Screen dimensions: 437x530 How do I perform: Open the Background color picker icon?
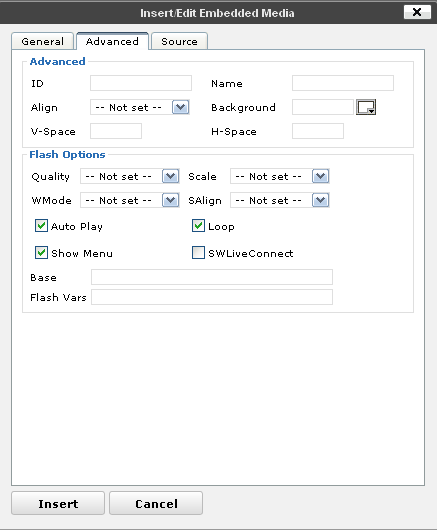tap(366, 107)
